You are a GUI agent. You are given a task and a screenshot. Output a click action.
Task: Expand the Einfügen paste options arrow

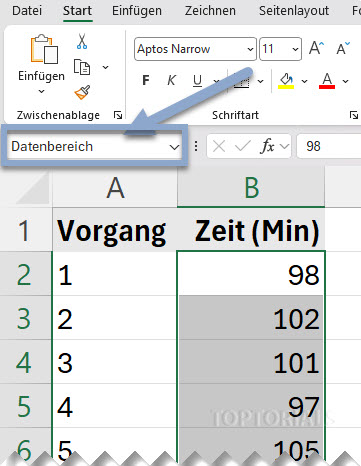pos(41,91)
